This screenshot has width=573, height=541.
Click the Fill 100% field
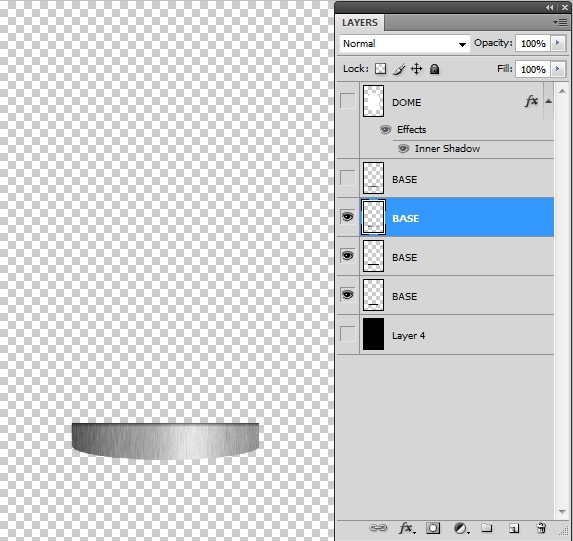(533, 69)
